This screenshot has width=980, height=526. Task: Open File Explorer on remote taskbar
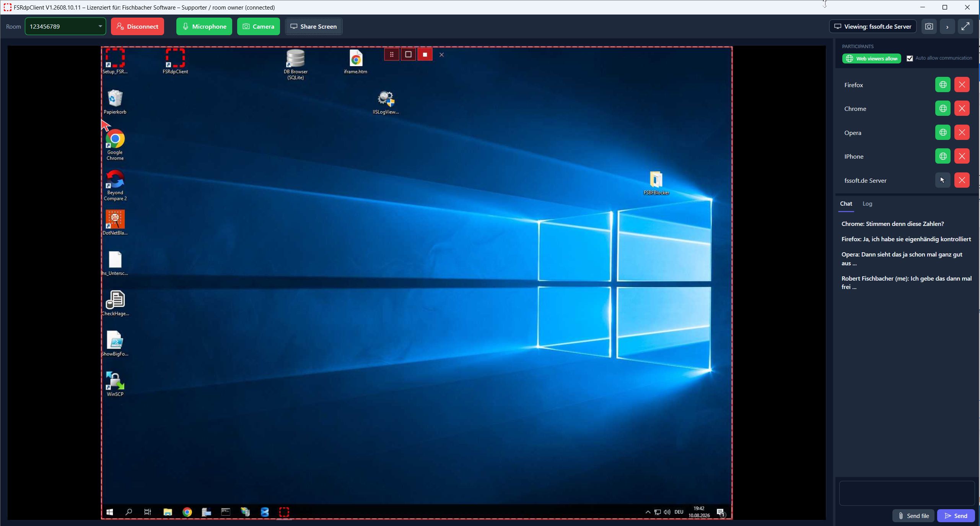(x=168, y=512)
